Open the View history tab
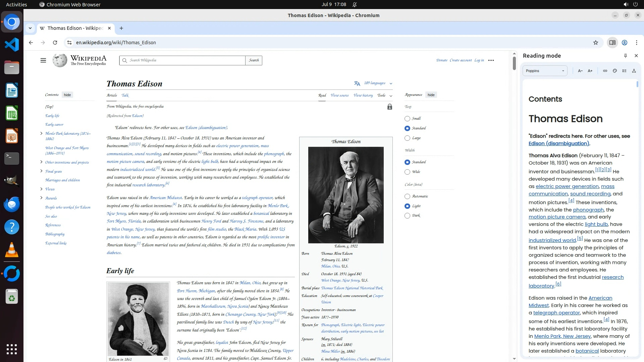The height and width of the screenshot is (362, 644). click(x=363, y=95)
